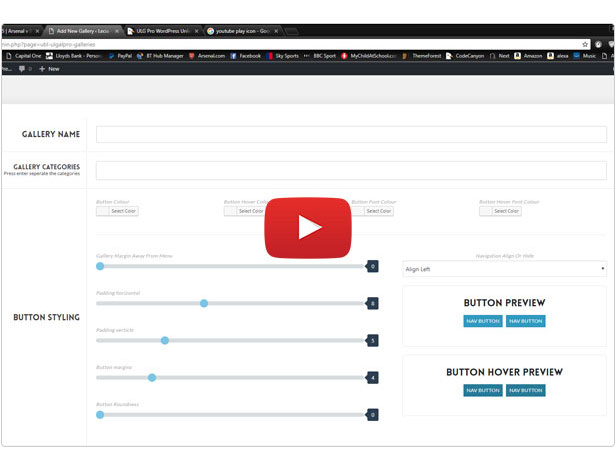Click first NAV BUTTON in Button Hover Preview
This screenshot has width=616, height=449.
tap(483, 390)
